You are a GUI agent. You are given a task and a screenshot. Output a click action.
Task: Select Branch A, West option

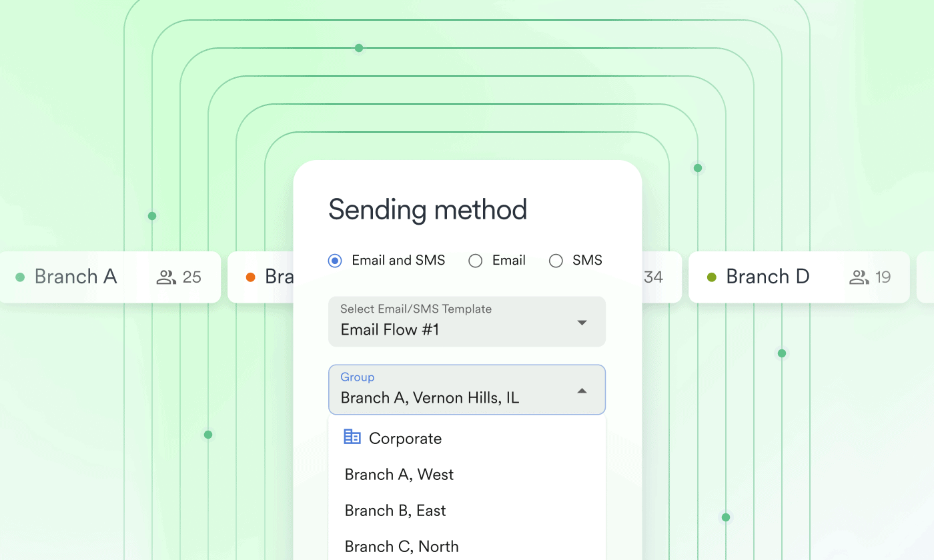tap(467, 475)
